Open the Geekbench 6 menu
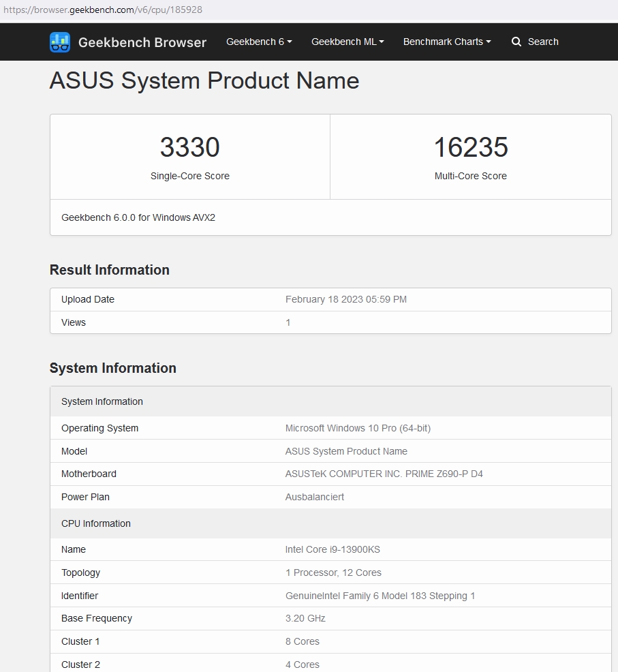 258,42
